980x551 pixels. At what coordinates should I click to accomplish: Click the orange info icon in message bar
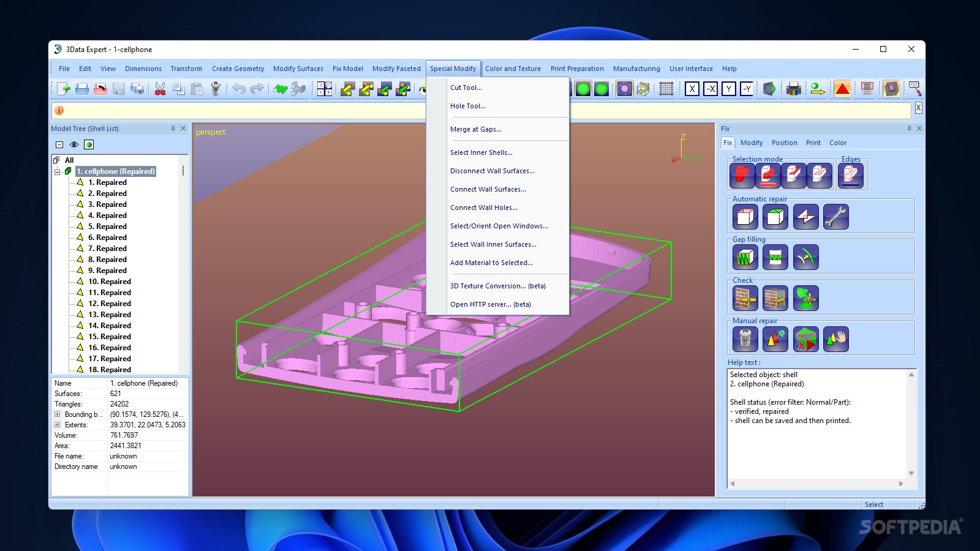coord(59,110)
